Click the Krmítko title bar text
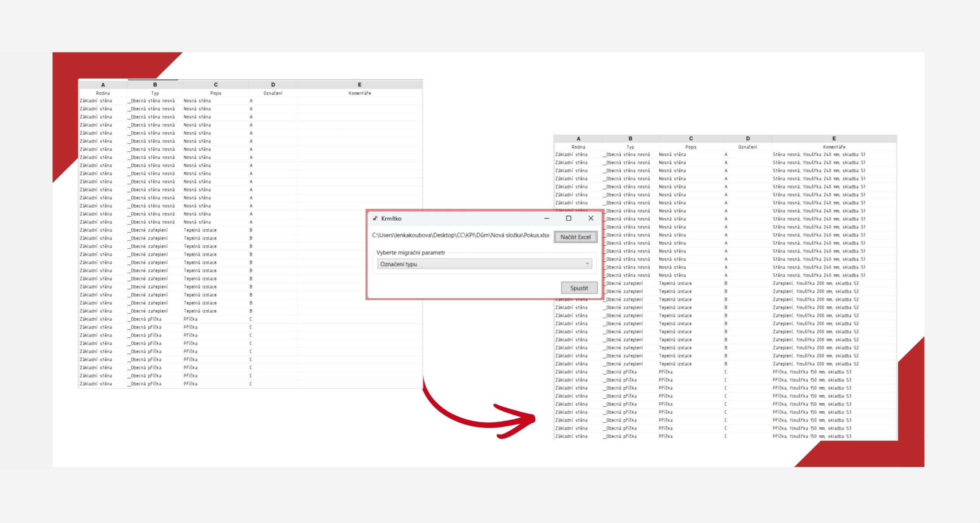The width and height of the screenshot is (980, 523). (391, 218)
